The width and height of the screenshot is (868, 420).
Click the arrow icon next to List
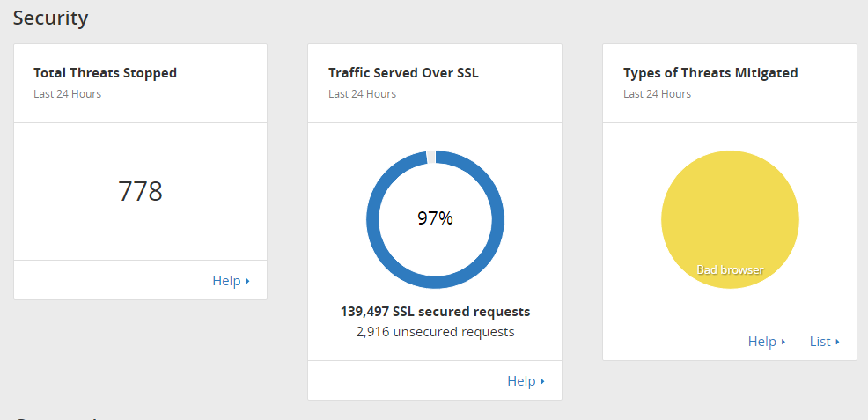tap(837, 343)
